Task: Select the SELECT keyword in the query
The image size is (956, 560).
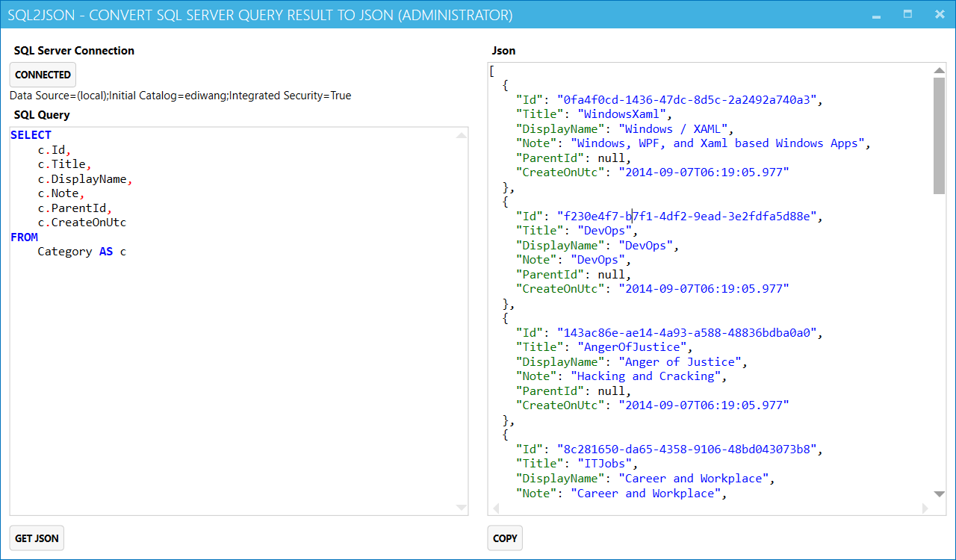Action: point(31,134)
